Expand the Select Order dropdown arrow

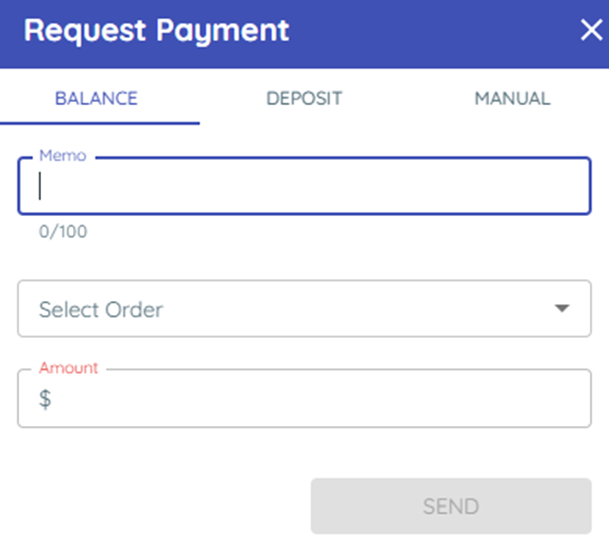[x=562, y=309]
